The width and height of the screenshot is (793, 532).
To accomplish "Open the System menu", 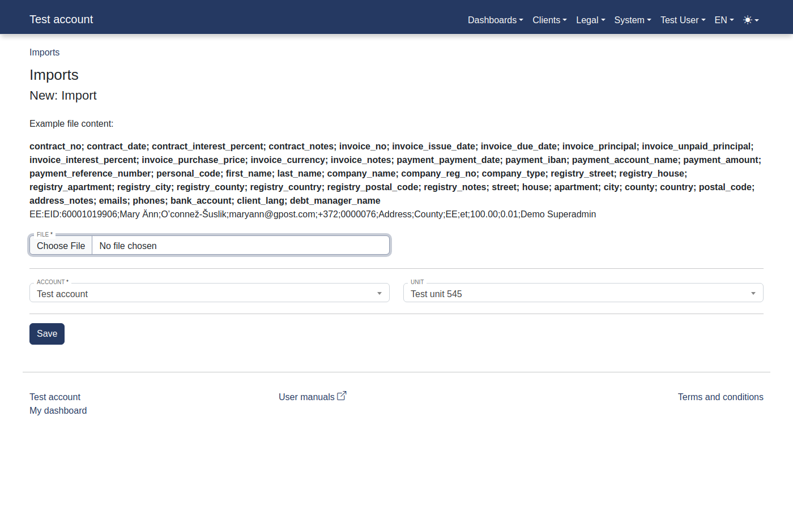I will point(630,20).
